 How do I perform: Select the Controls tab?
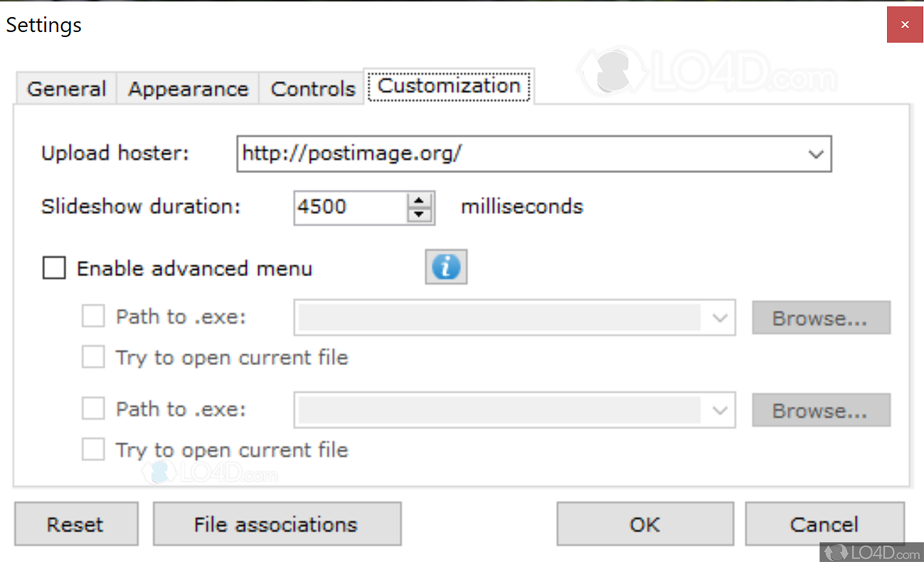[313, 89]
